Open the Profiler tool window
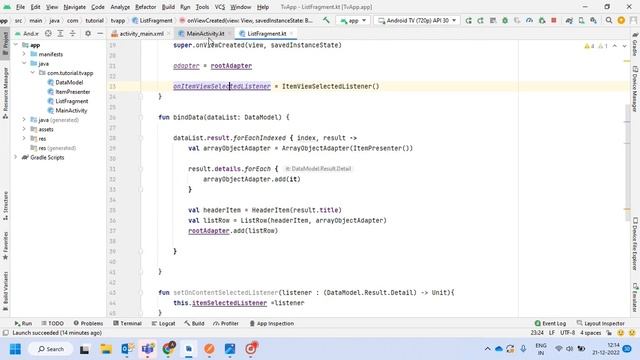 point(226,323)
